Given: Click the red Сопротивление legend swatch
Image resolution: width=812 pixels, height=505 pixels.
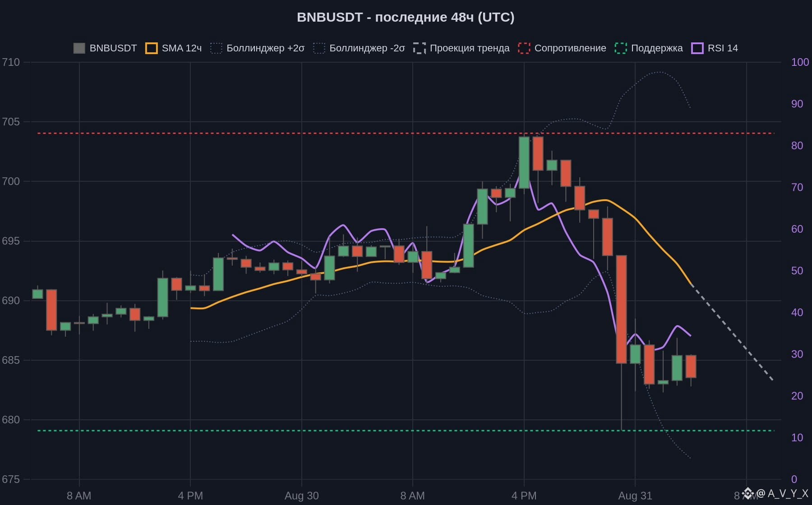Looking at the screenshot, I should tap(524, 48).
